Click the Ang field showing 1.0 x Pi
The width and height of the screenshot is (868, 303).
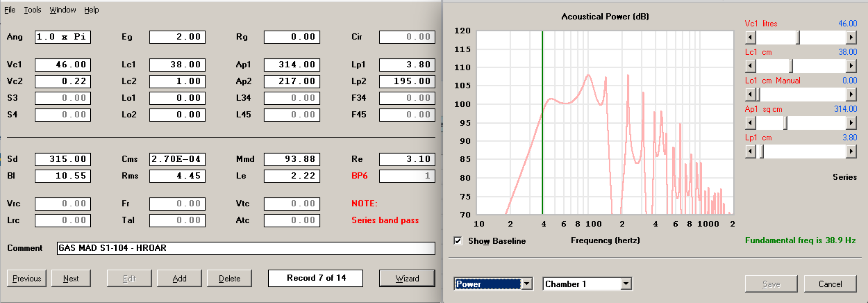tap(63, 37)
